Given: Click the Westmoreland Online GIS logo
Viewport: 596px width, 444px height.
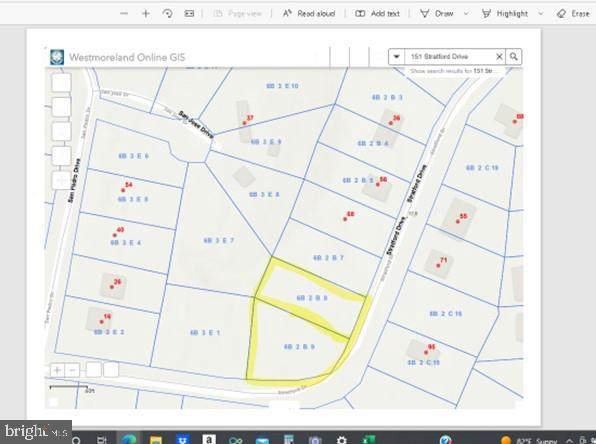Looking at the screenshot, I should [57, 57].
